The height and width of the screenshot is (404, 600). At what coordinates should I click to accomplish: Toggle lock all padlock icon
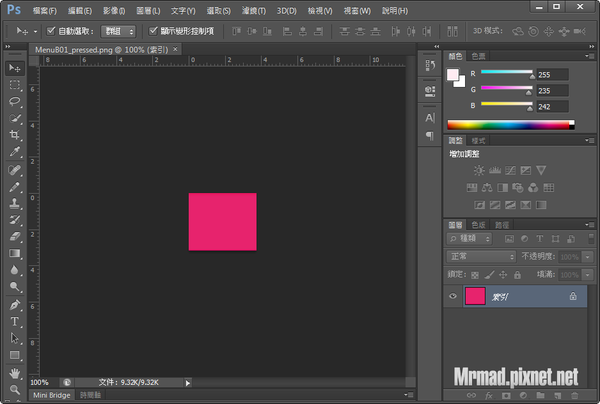pos(517,275)
